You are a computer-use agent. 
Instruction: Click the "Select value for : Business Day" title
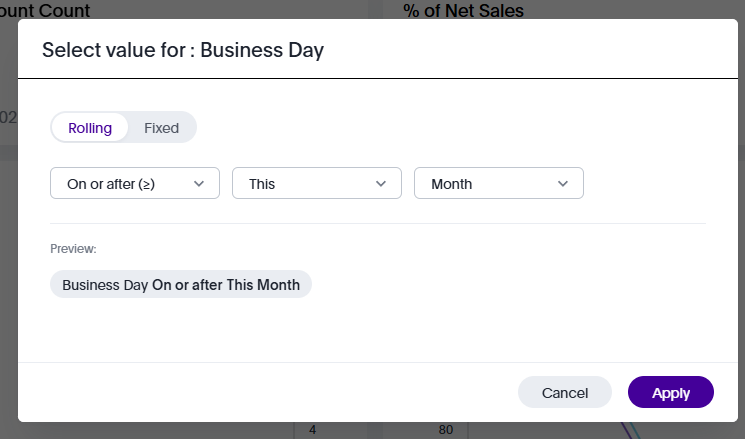[x=183, y=51]
